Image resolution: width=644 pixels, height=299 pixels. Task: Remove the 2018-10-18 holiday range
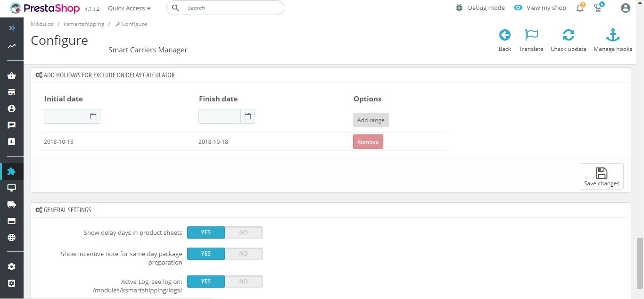(x=368, y=141)
